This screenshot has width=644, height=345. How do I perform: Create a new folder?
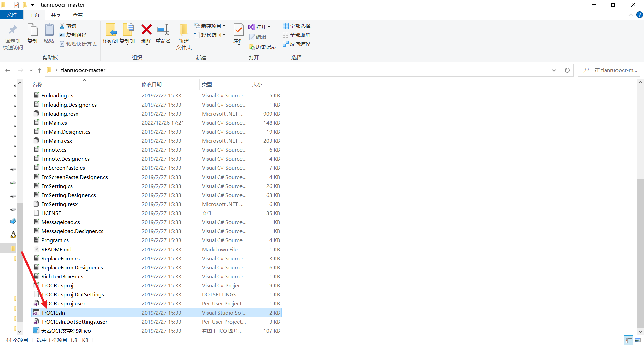tap(184, 37)
